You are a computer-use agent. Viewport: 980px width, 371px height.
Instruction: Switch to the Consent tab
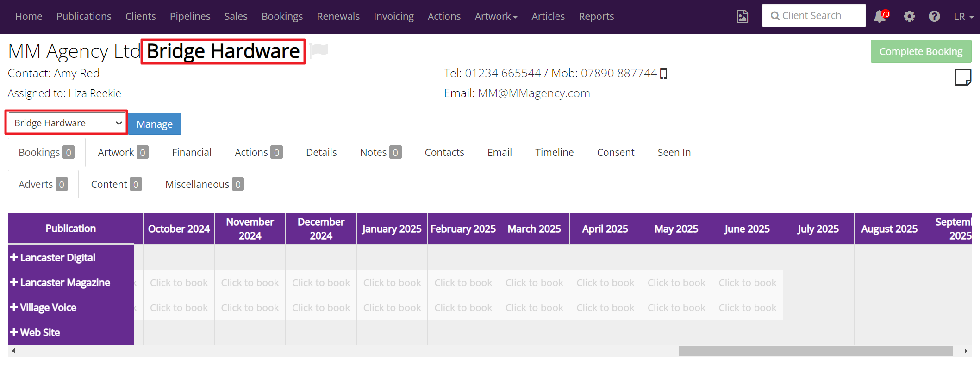(x=615, y=152)
